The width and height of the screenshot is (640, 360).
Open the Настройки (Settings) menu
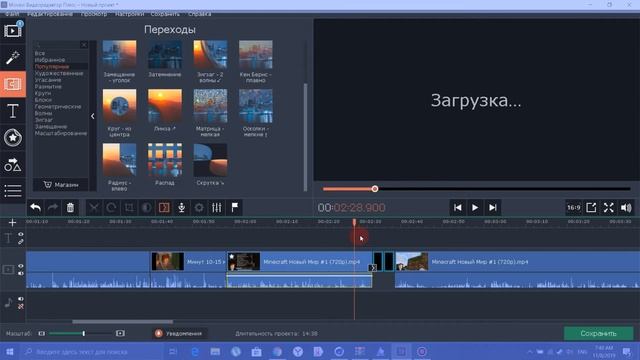pos(129,14)
